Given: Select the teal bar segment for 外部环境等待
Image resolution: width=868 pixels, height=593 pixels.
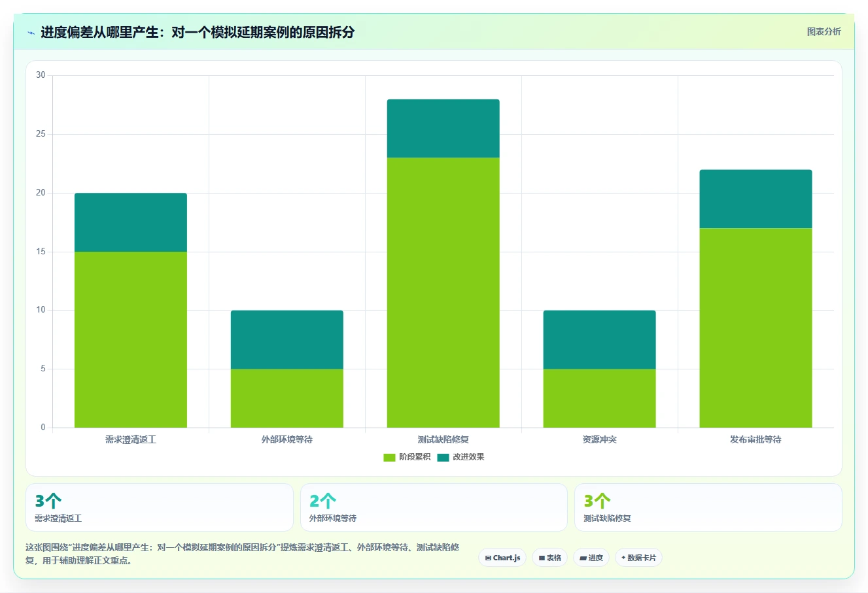Looking at the screenshot, I should click(x=287, y=339).
